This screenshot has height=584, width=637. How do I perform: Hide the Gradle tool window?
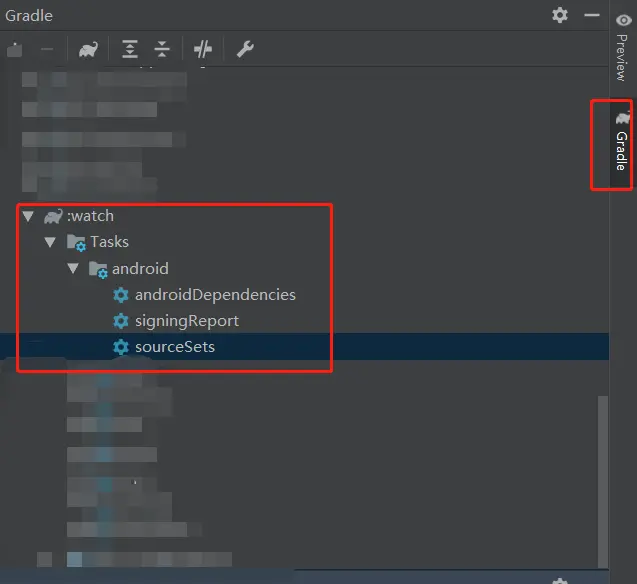coord(592,15)
